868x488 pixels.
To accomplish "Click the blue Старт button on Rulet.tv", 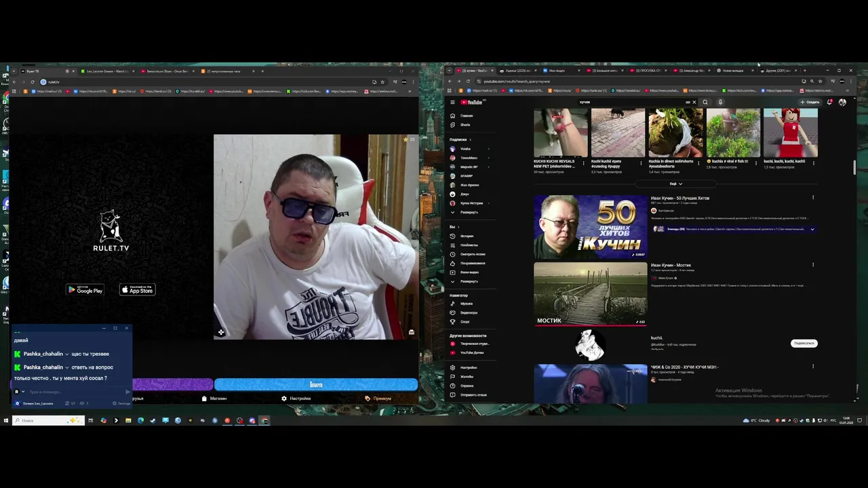I will click(316, 384).
